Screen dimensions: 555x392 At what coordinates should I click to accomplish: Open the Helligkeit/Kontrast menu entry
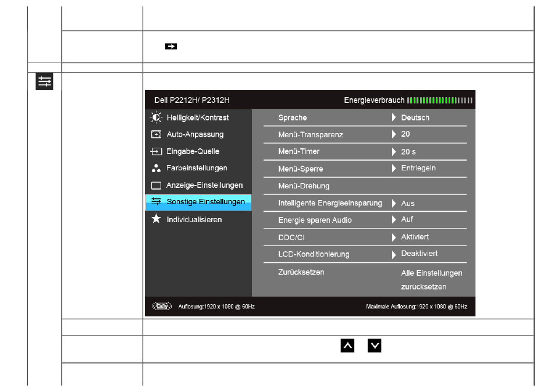[198, 117]
